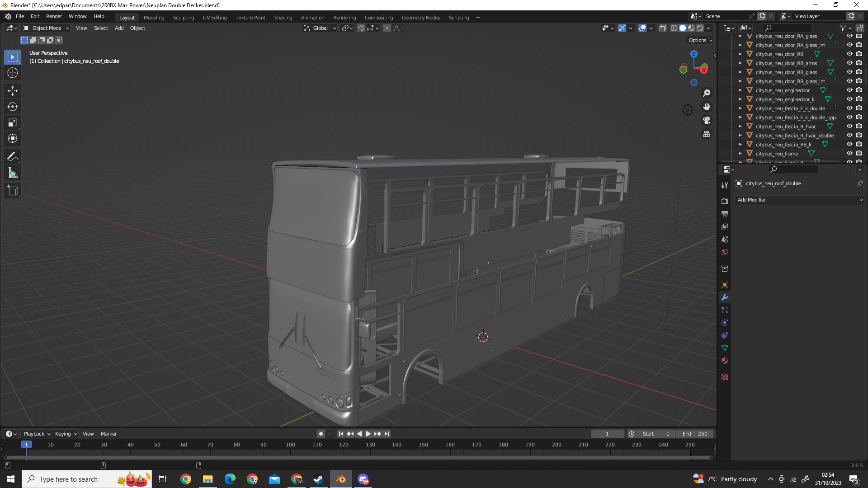Select the Measure tool

pyautogui.click(x=13, y=173)
